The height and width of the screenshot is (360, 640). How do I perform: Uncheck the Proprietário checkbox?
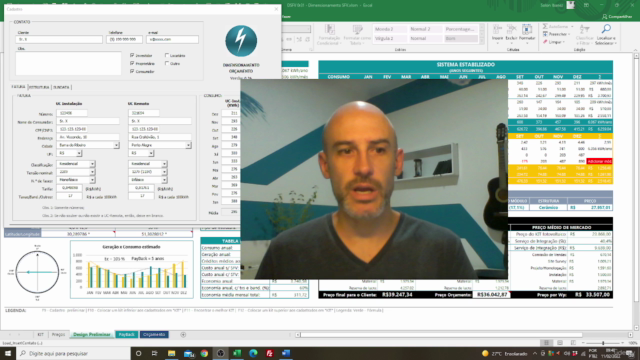(x=132, y=63)
